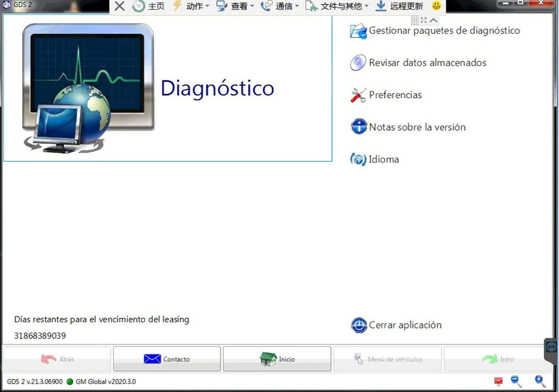The image size is (559, 392).
Task: Select the Idioma globe icon
Action: (x=358, y=159)
